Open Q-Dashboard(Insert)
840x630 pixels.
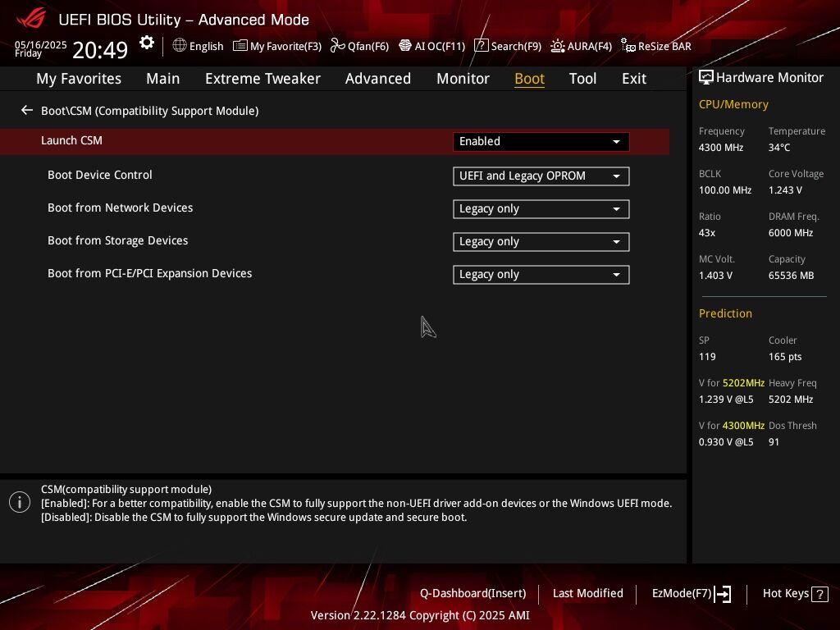click(473, 593)
